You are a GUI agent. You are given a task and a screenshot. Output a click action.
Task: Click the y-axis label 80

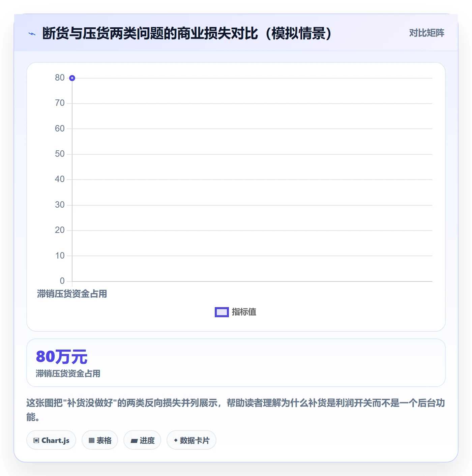click(x=60, y=78)
